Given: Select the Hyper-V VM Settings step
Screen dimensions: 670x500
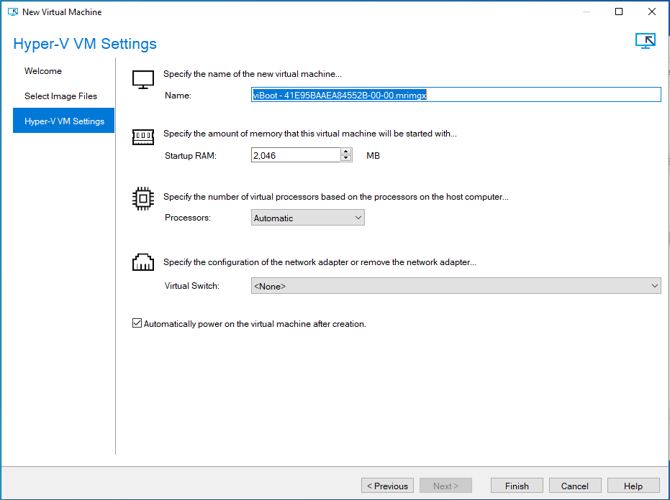Looking at the screenshot, I should 64,121.
